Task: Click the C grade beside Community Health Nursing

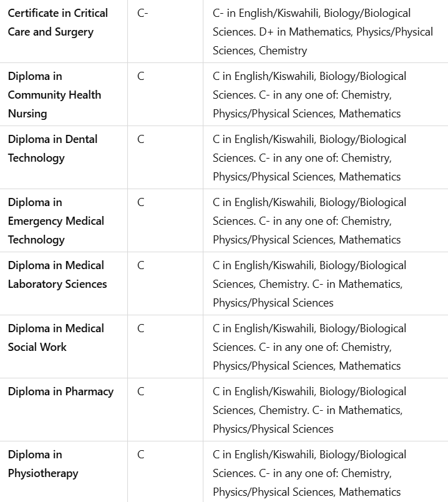Action: pyautogui.click(x=140, y=76)
